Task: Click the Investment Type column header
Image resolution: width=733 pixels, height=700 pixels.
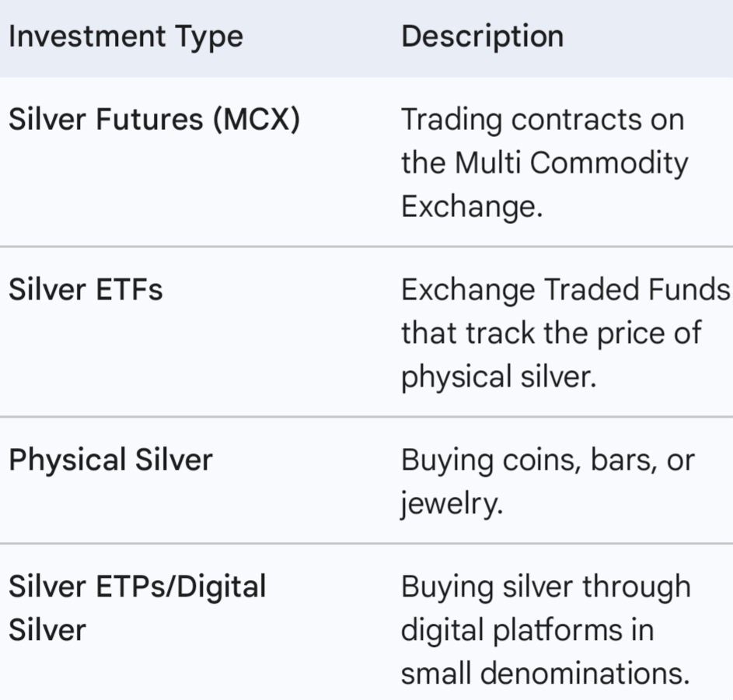Action: (125, 37)
